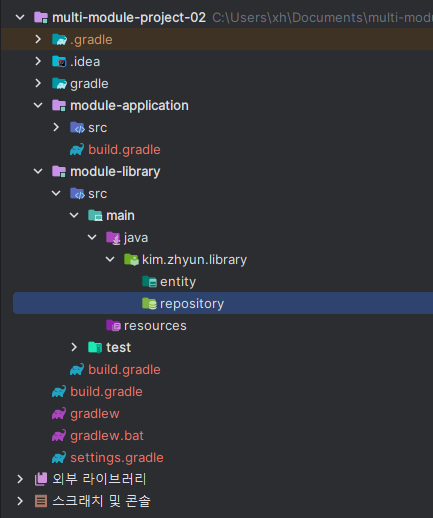
Task: Select the .gradle folder label
Action: [x=91, y=40]
